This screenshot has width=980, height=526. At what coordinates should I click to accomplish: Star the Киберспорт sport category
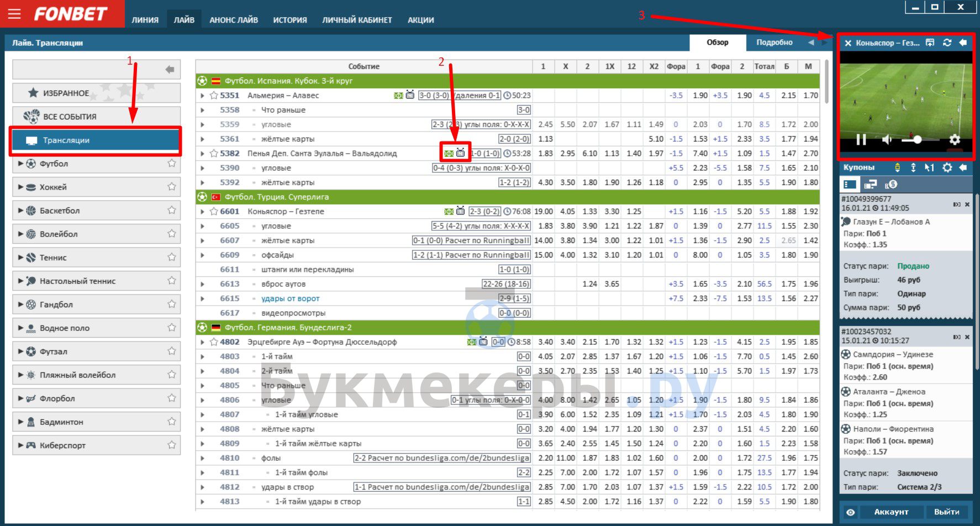[172, 445]
